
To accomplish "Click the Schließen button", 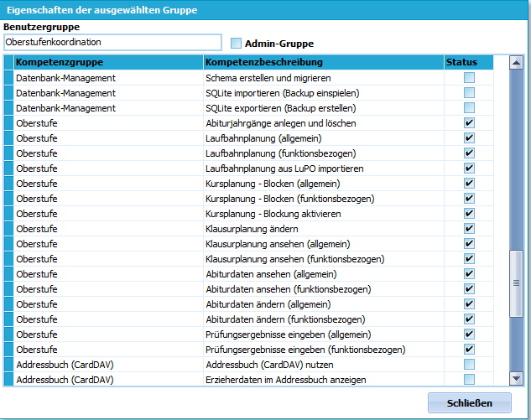I will (x=470, y=403).
